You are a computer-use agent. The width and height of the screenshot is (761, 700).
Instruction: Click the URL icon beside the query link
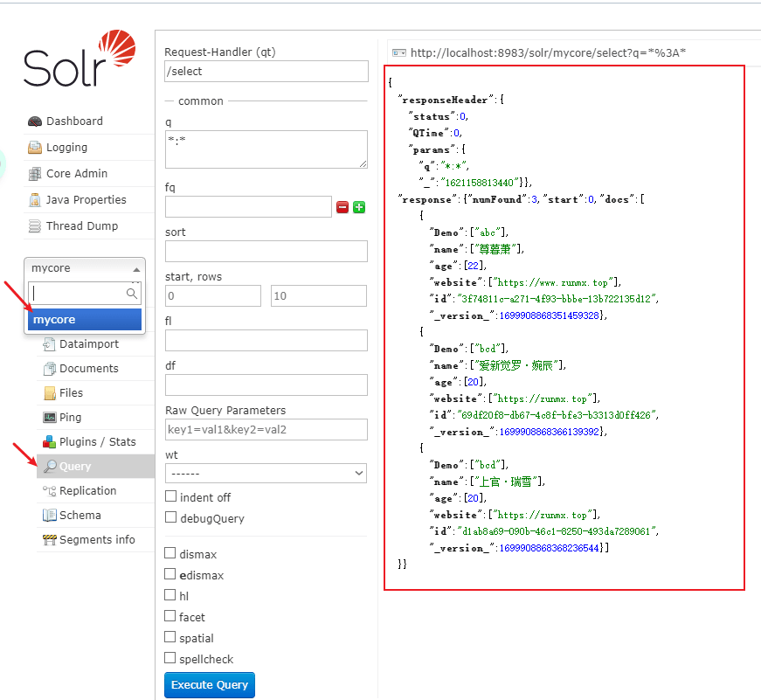coord(399,53)
